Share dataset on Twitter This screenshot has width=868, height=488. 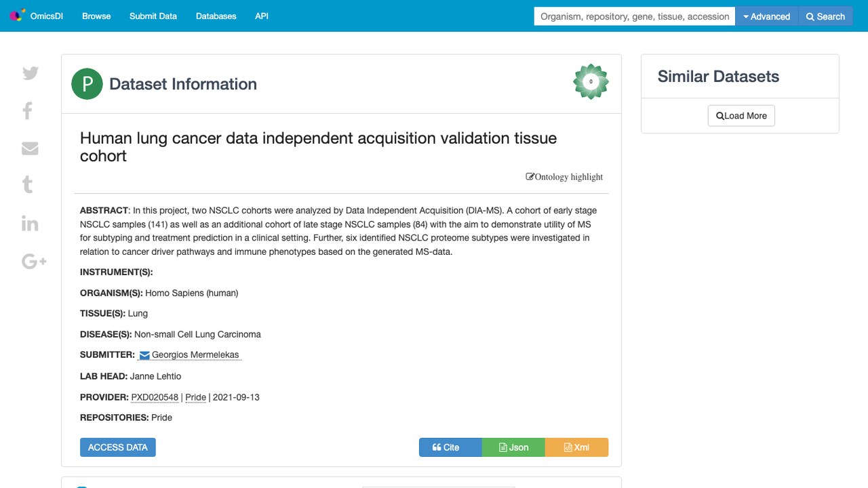click(31, 73)
